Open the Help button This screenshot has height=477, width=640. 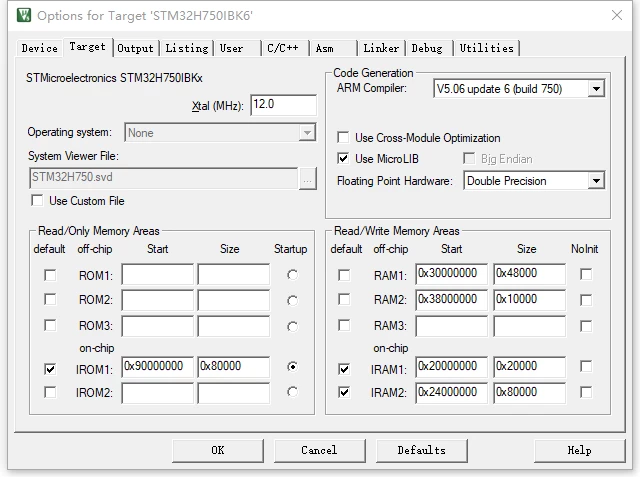pos(580,450)
